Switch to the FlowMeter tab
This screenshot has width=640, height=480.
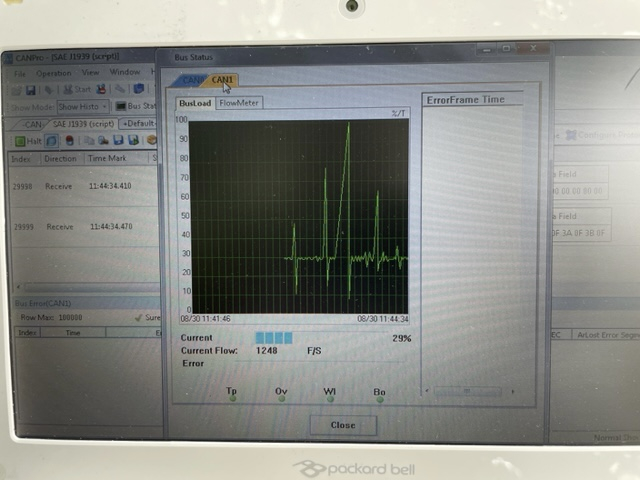pyautogui.click(x=239, y=102)
